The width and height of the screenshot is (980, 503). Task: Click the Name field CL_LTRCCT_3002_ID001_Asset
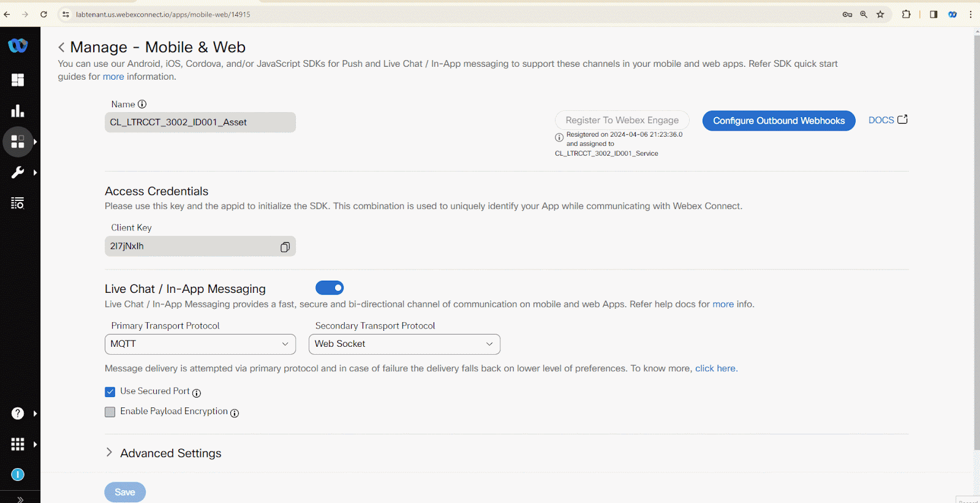[x=200, y=123]
